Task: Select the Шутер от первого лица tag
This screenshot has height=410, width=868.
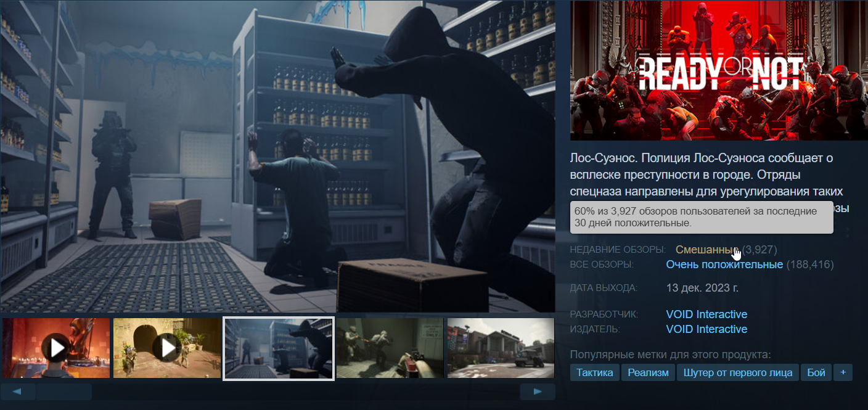Action: point(738,372)
